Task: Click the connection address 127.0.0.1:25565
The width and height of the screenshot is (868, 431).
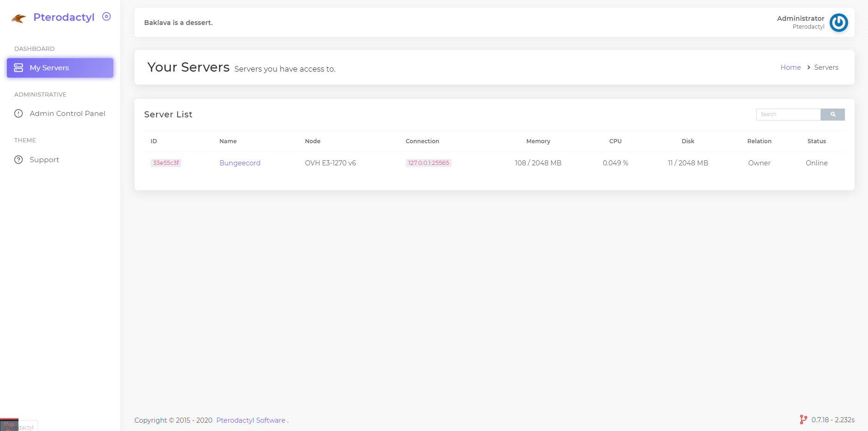Action: (x=428, y=163)
